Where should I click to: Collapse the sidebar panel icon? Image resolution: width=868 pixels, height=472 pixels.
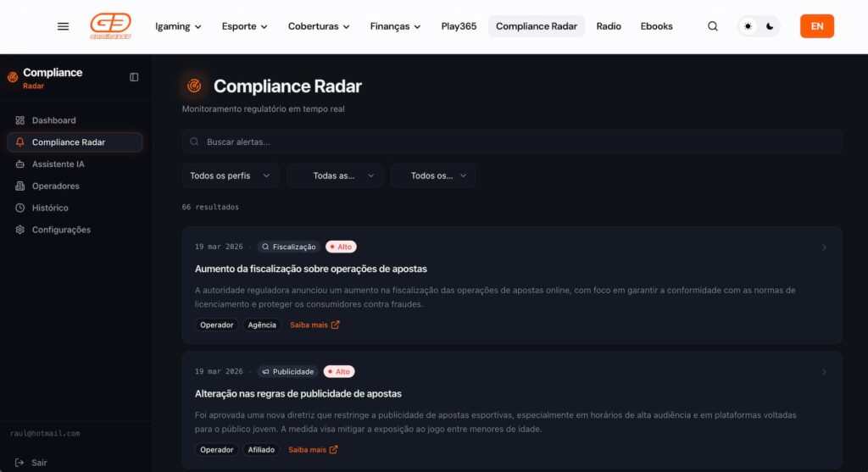coord(134,77)
